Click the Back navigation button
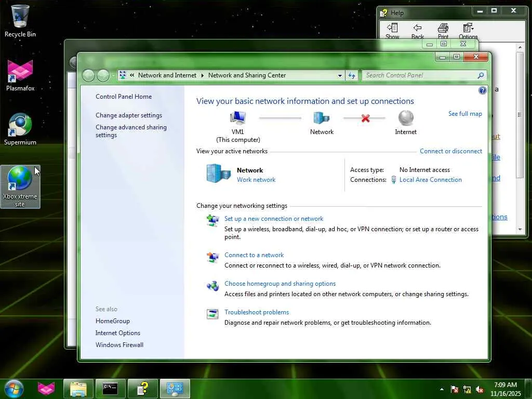 [x=88, y=75]
